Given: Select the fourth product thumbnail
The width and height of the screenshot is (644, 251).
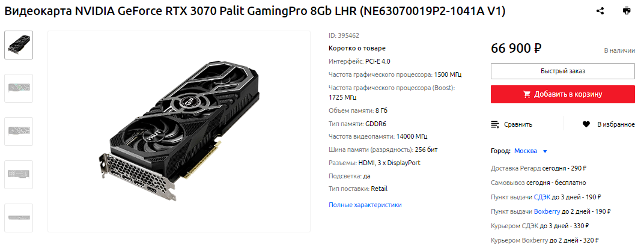Looking at the screenshot, I should tap(19, 175).
